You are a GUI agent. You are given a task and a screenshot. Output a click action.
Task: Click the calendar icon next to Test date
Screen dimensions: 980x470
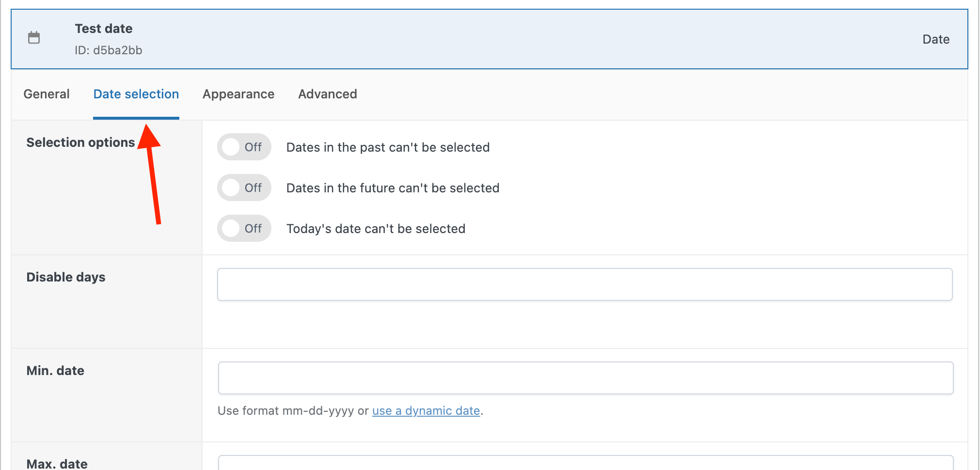coord(34,38)
